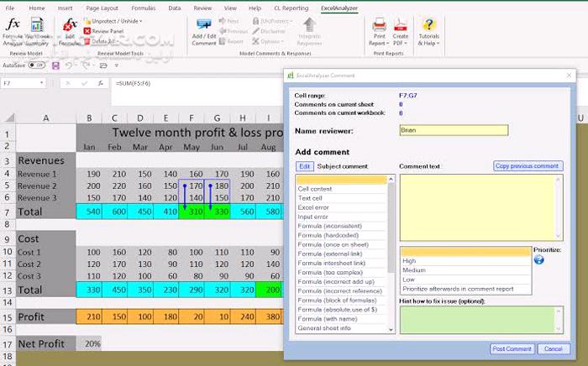
Task: Select Low priority option
Action: [465, 280]
